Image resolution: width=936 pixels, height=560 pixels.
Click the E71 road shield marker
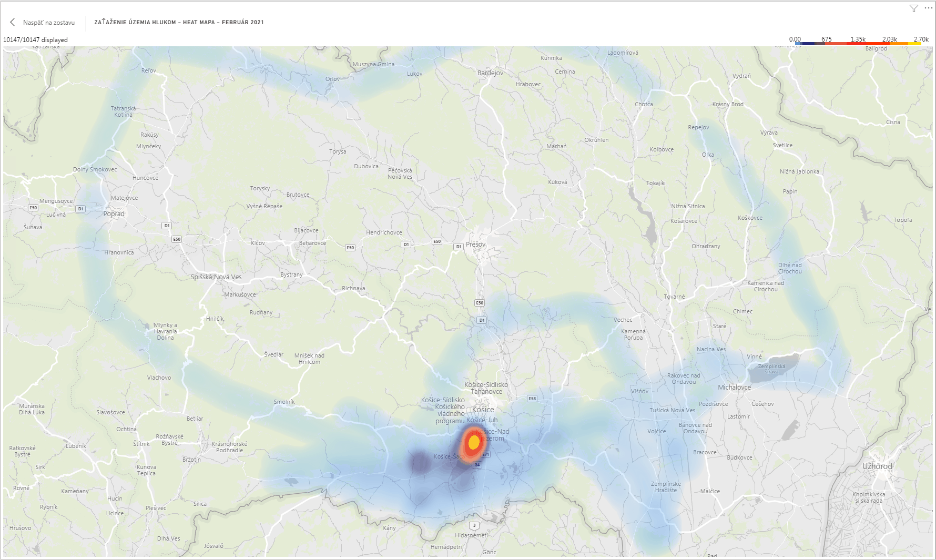(485, 454)
